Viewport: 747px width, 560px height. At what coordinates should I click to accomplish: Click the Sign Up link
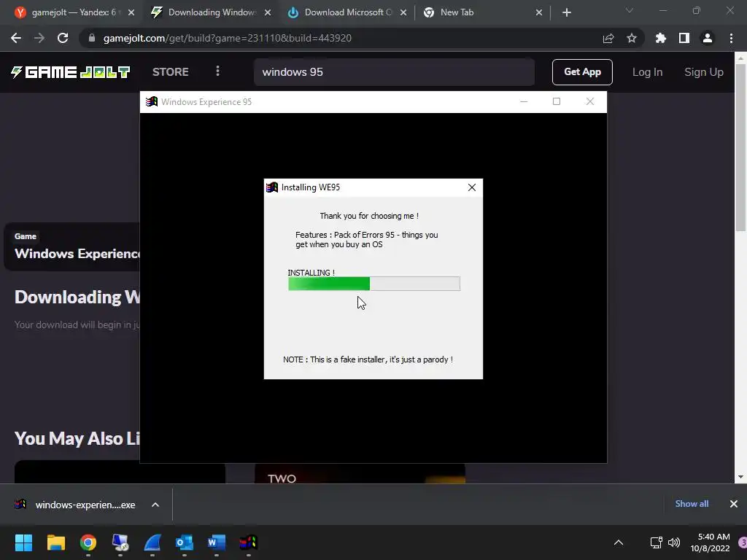(x=704, y=72)
